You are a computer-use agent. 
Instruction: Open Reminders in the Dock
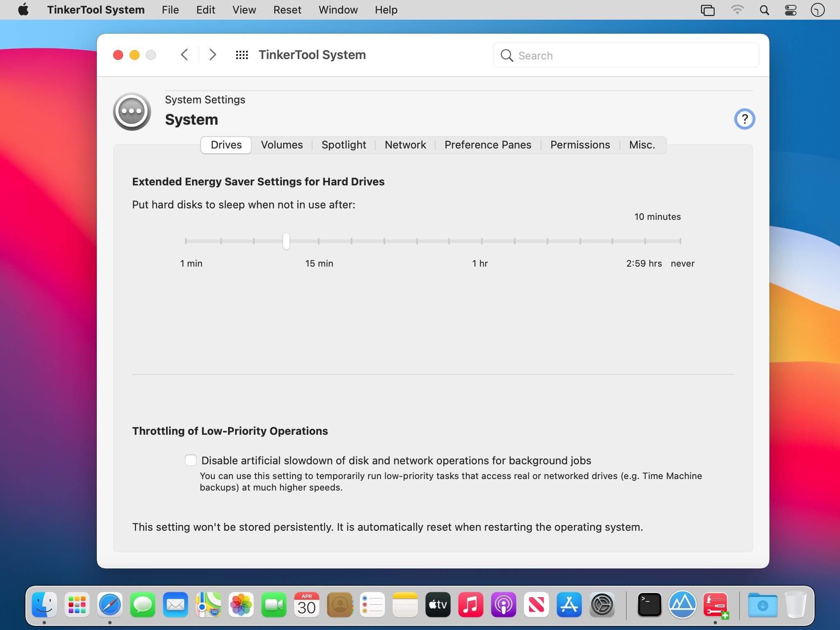pyautogui.click(x=372, y=605)
